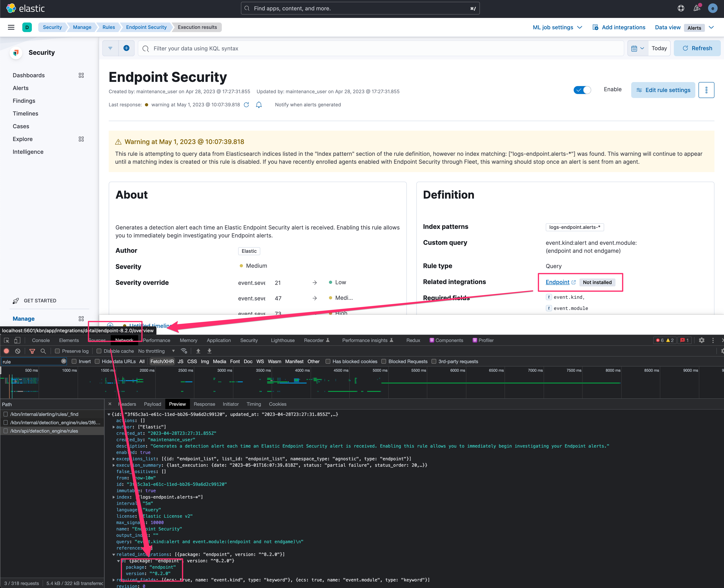Click the refresh icon beside Last response
Viewport: 724px width, 588px height.
pyautogui.click(x=246, y=105)
